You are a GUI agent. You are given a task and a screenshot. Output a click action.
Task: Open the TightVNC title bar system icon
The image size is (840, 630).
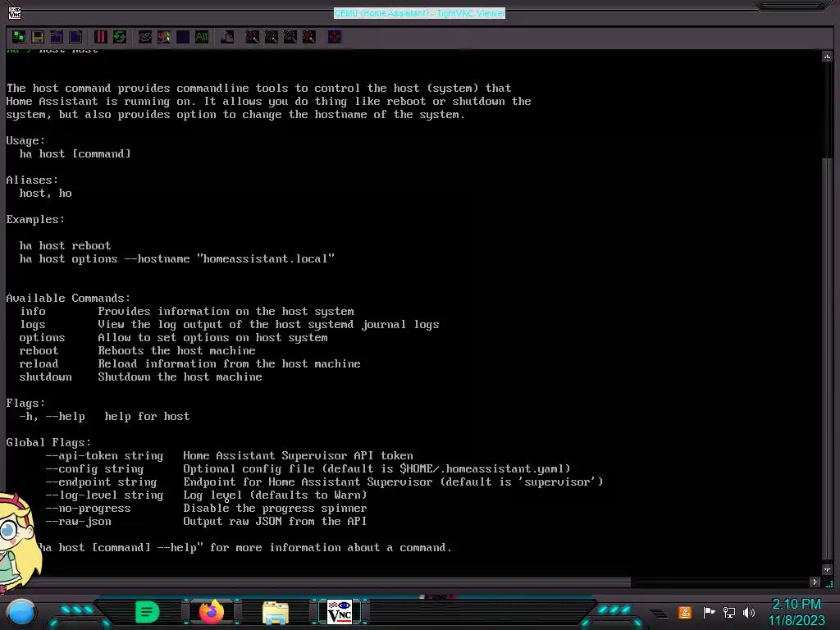[15, 12]
